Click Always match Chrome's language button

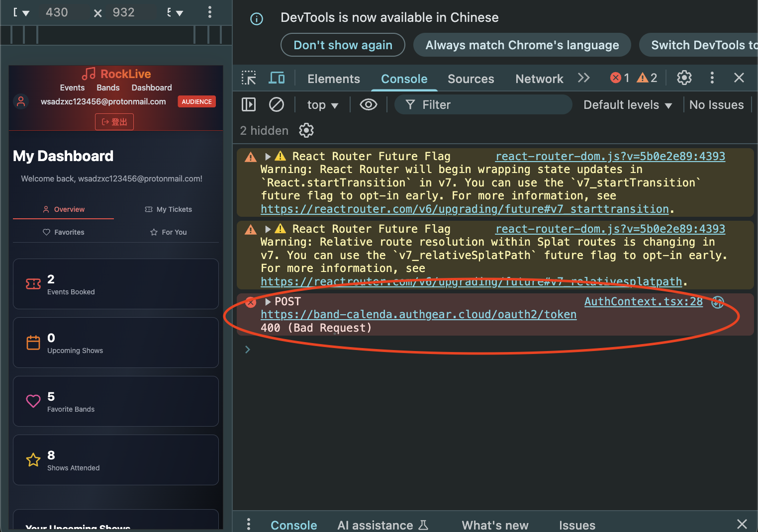522,45
